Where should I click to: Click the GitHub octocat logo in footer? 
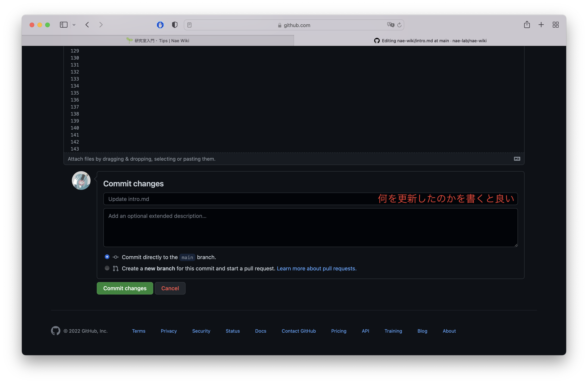pos(56,331)
